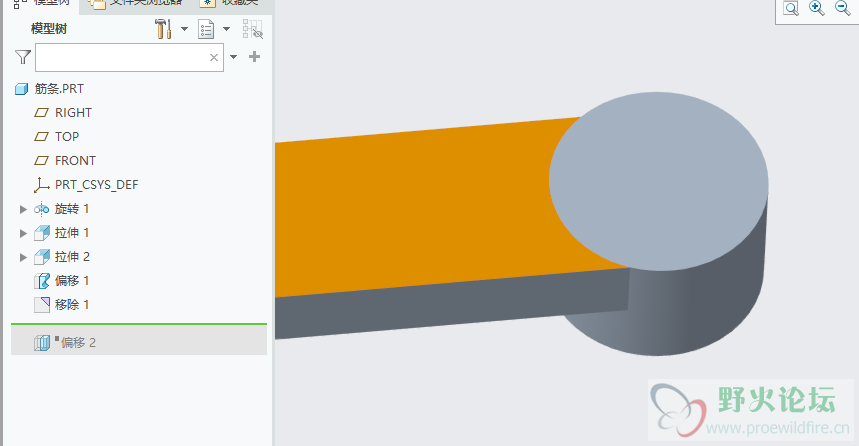Viewport: 859px width, 446px height.
Task: Select the 旋转 1 revolve feature
Action: coord(72,209)
